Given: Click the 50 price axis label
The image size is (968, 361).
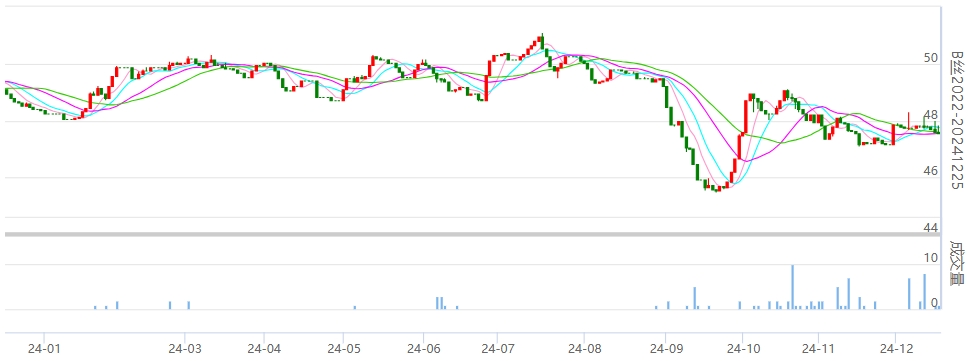Looking at the screenshot, I should [930, 58].
